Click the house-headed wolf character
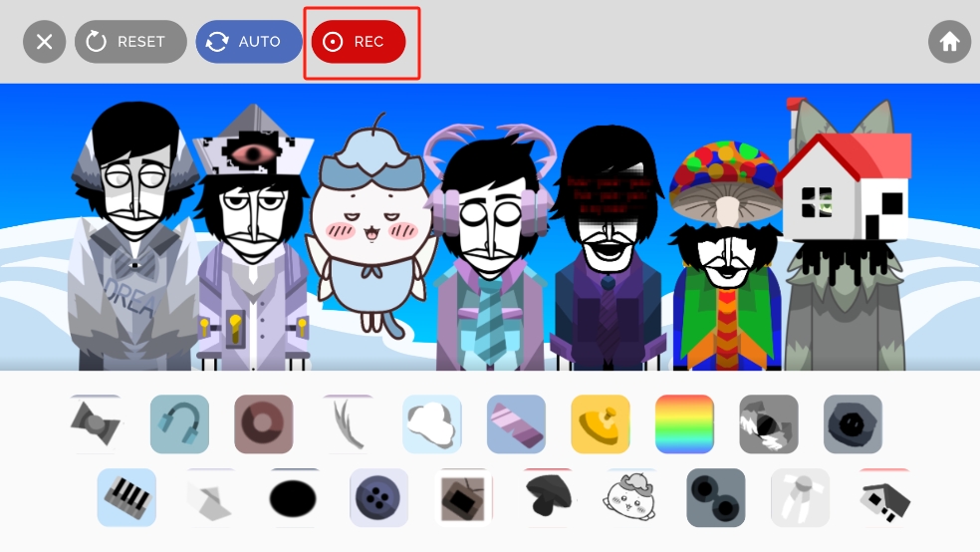The width and height of the screenshot is (980, 552). [845, 234]
